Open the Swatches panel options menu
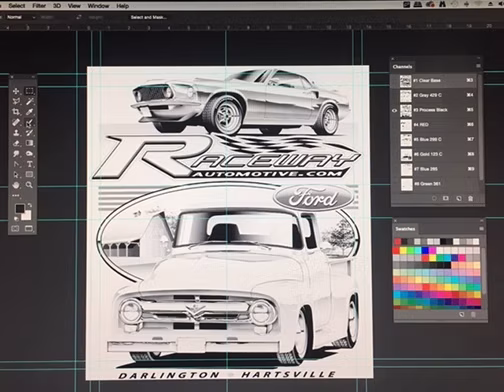This screenshot has height=392, width=504. pyautogui.click(x=481, y=229)
